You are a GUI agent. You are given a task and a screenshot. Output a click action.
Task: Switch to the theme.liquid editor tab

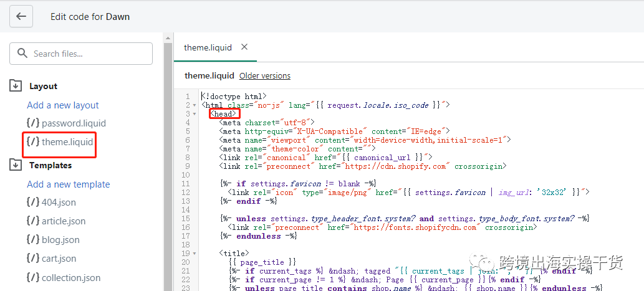208,47
